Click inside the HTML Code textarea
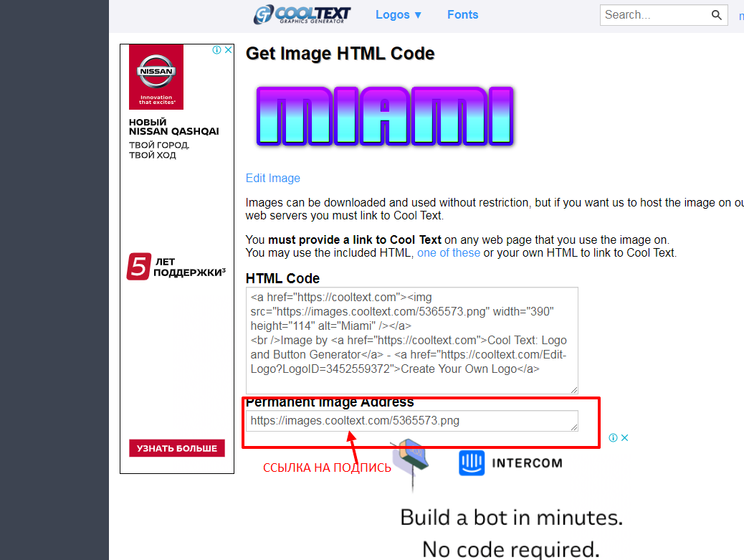744x560 pixels. click(x=412, y=341)
